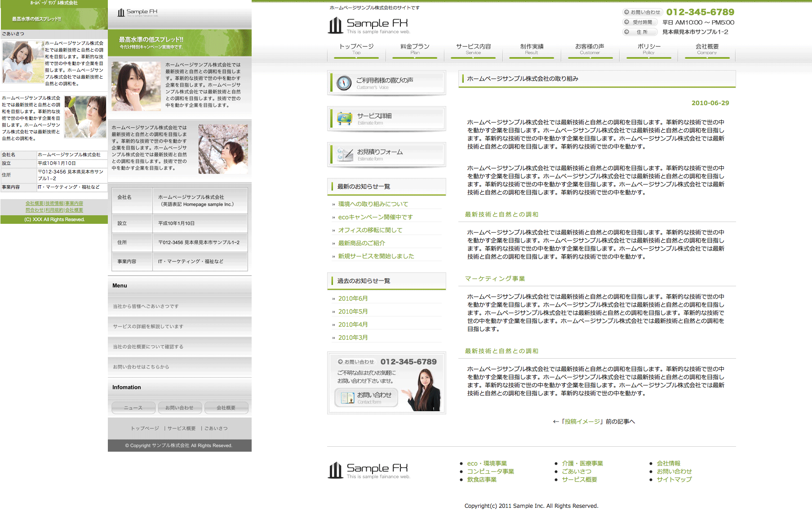Click the Sample FH building logo in the header

coord(335,26)
